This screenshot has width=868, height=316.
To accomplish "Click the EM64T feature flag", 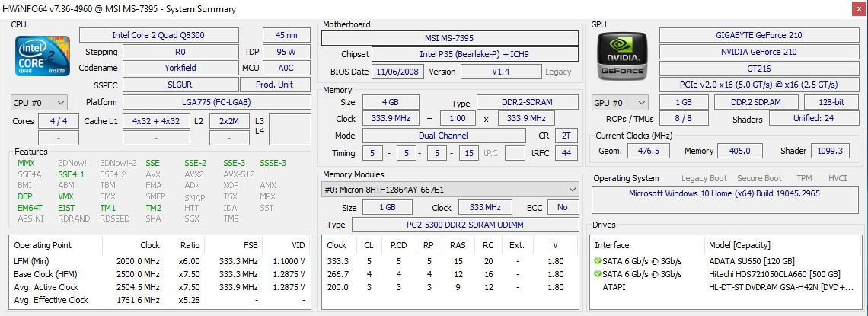I will point(30,208).
